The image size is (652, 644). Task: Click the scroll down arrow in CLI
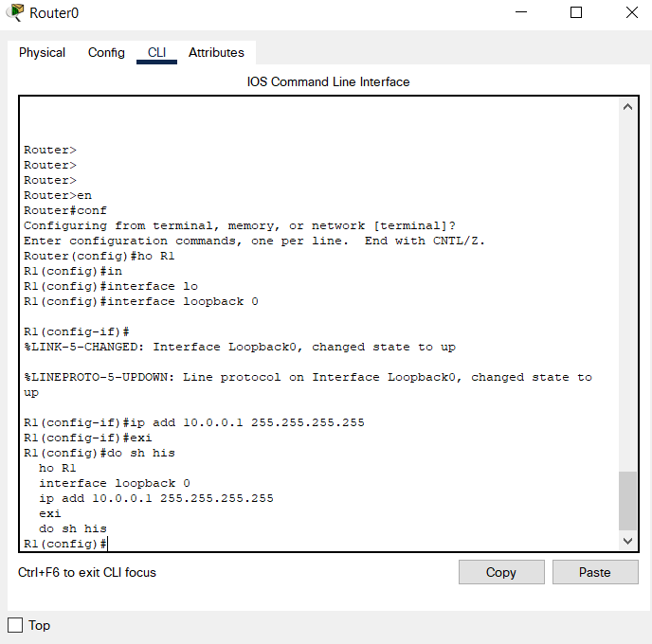pyautogui.click(x=628, y=541)
